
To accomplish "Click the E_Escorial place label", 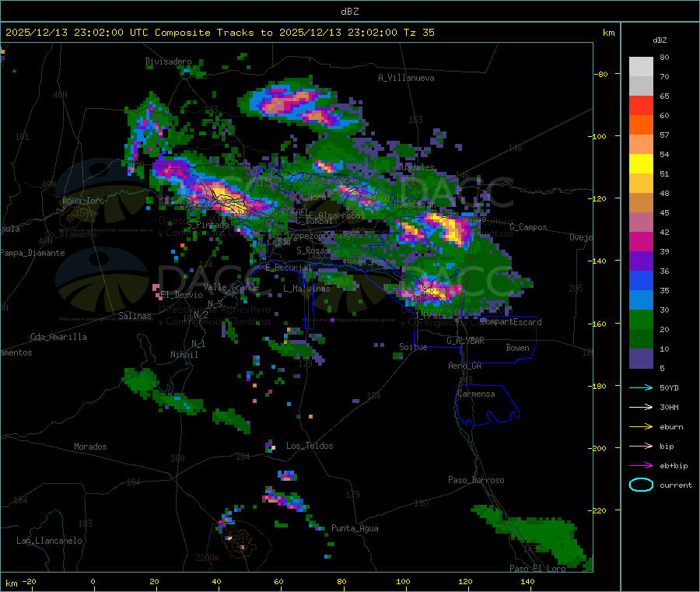I will (x=289, y=268).
